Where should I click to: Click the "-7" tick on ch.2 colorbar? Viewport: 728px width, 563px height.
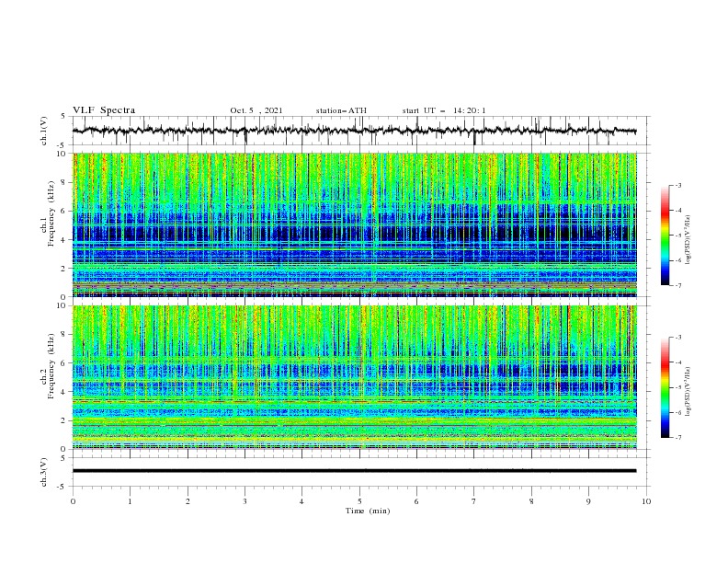(x=677, y=438)
